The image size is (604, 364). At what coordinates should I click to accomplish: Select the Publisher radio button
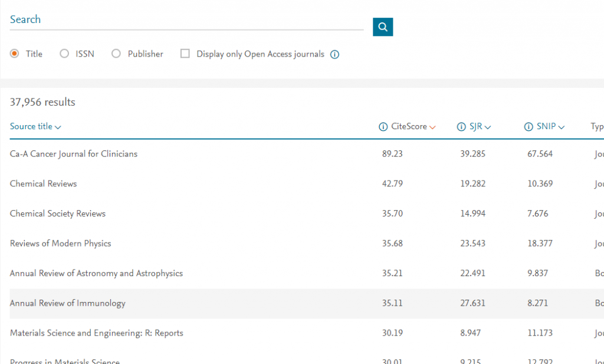[116, 54]
